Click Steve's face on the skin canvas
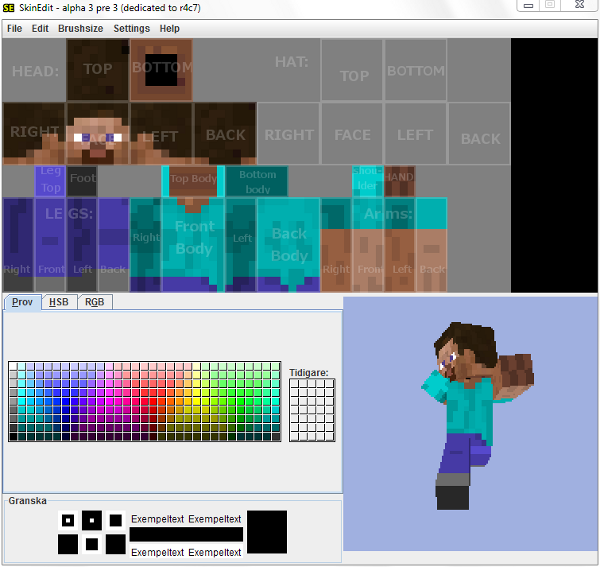The height and width of the screenshot is (567, 600). pyautogui.click(x=98, y=133)
